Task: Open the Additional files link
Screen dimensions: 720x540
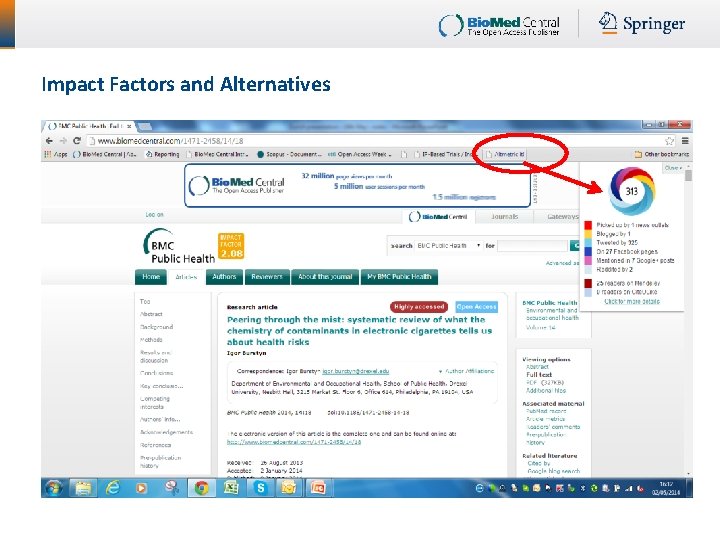Action: (x=546, y=390)
